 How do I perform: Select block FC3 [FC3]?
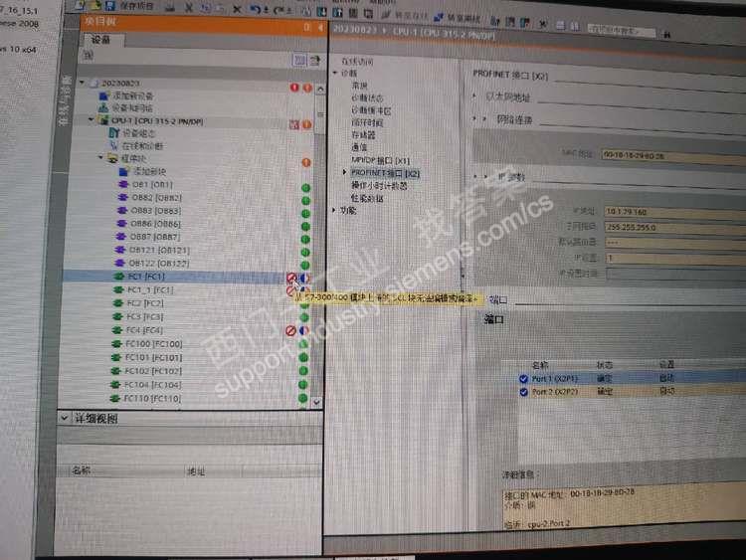pos(137,316)
